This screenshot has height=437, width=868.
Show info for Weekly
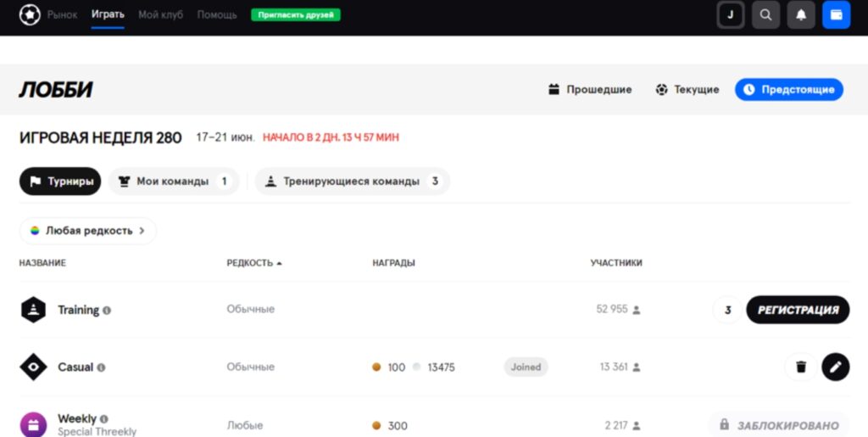coord(104,419)
